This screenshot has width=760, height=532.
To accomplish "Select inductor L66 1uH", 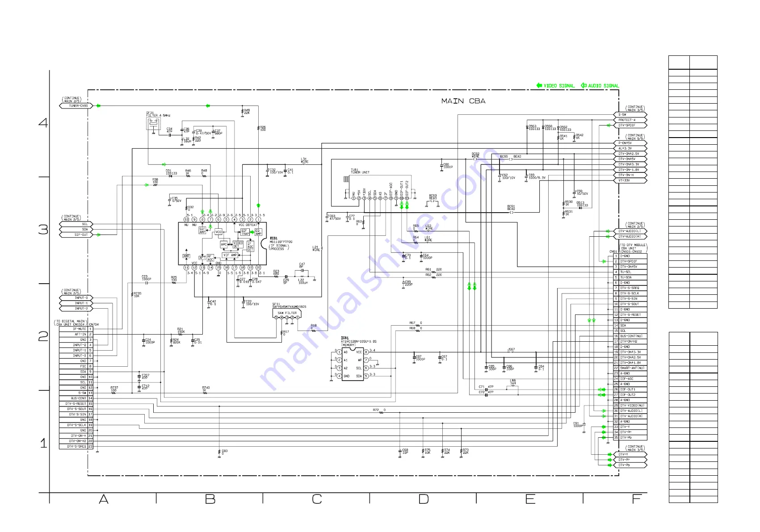I will click(x=513, y=383).
